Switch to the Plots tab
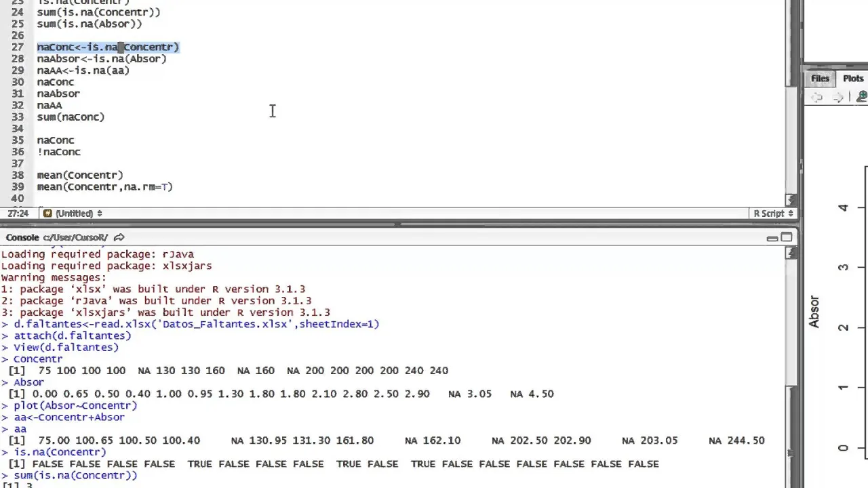 (853, 79)
